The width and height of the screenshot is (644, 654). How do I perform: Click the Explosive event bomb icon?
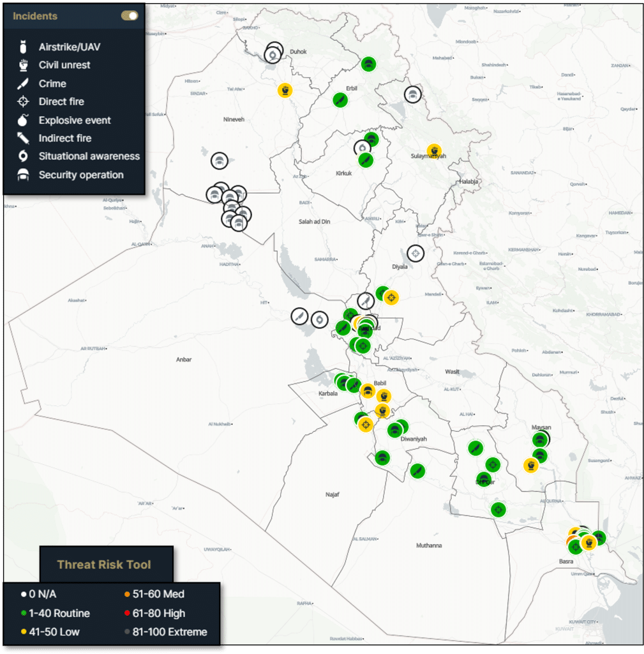[x=24, y=120]
